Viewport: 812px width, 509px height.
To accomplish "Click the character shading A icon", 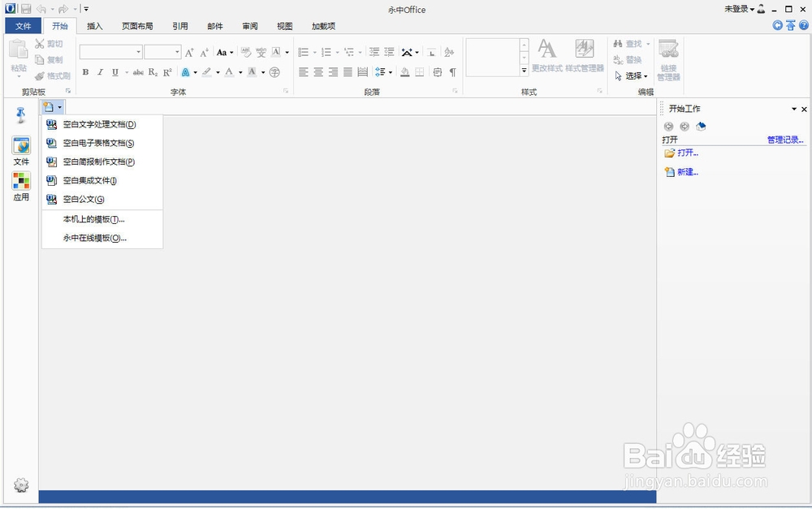I will pyautogui.click(x=253, y=72).
